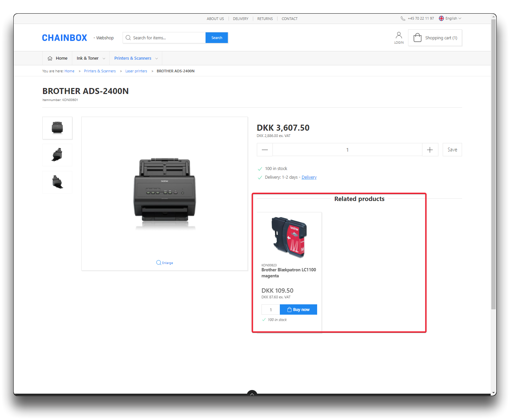Image resolution: width=510 pixels, height=420 pixels.
Task: Click the home icon in navigation
Action: pyautogui.click(x=50, y=58)
